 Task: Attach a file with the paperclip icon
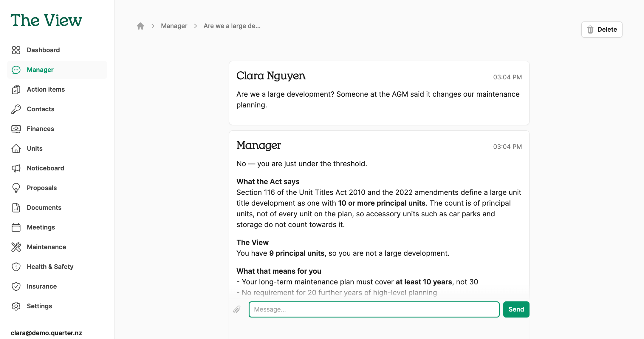click(x=237, y=309)
